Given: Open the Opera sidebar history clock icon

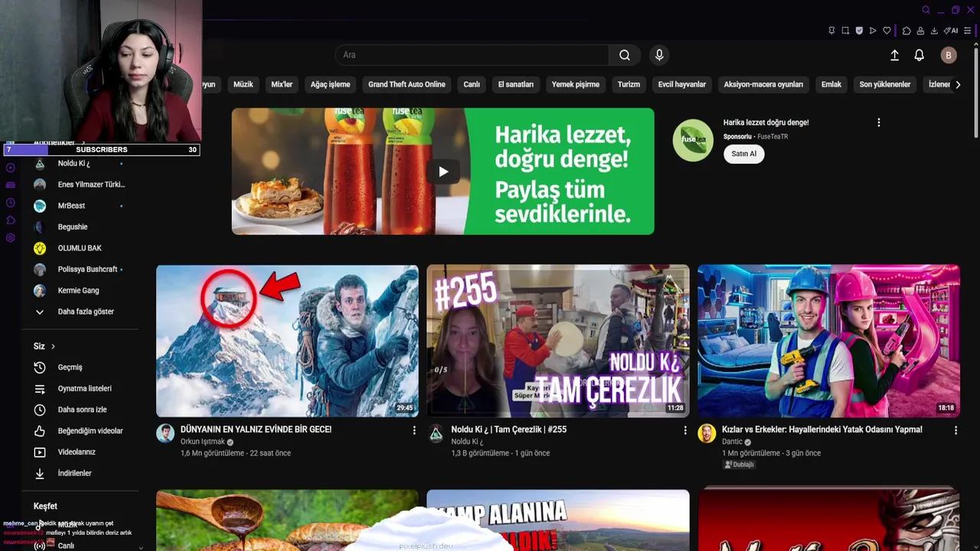Looking at the screenshot, I should tap(11, 203).
